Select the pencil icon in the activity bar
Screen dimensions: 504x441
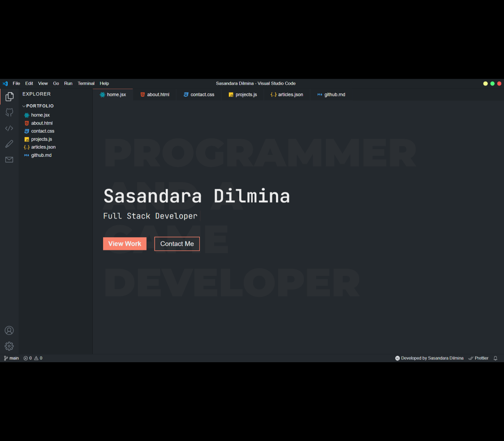[9, 144]
